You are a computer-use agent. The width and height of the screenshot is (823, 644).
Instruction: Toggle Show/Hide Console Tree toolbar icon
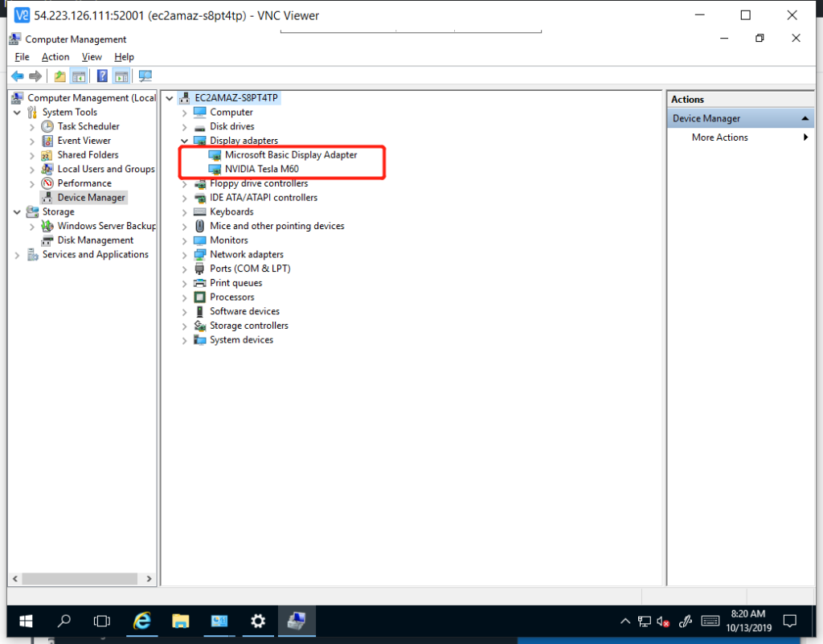click(x=79, y=76)
